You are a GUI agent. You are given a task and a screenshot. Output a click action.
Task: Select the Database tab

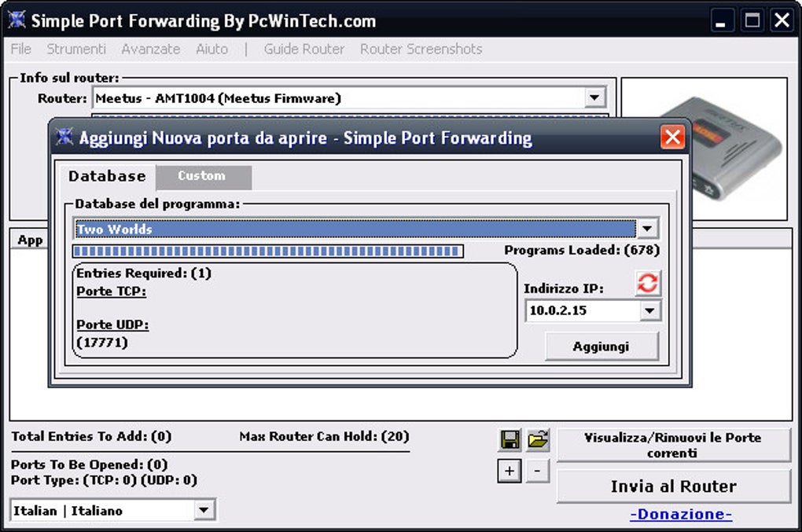(x=108, y=177)
